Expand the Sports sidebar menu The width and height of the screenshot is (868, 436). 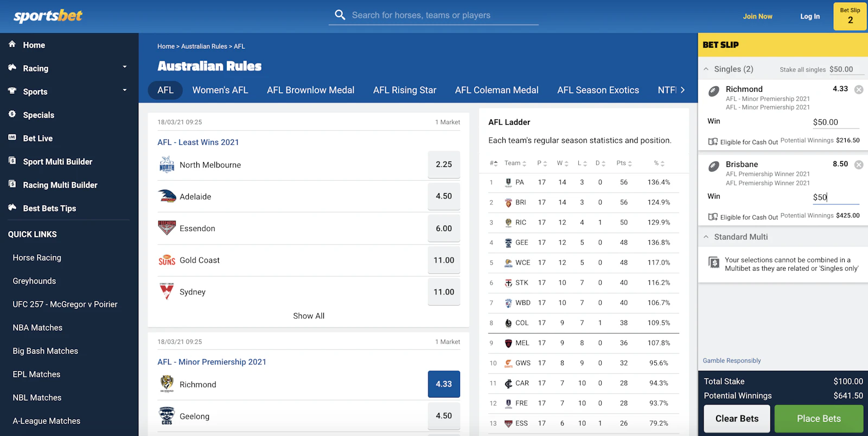[125, 91]
